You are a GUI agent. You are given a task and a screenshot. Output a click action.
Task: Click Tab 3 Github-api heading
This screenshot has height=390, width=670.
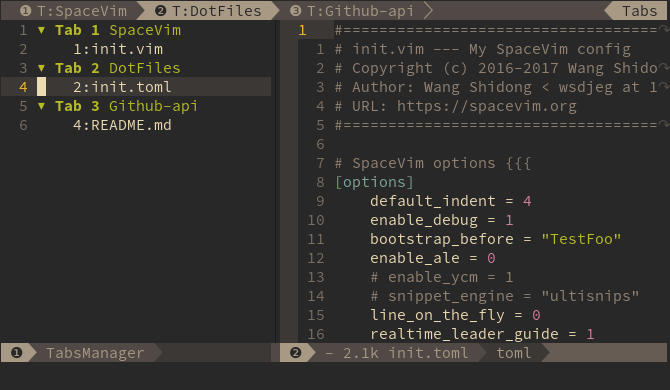(126, 106)
